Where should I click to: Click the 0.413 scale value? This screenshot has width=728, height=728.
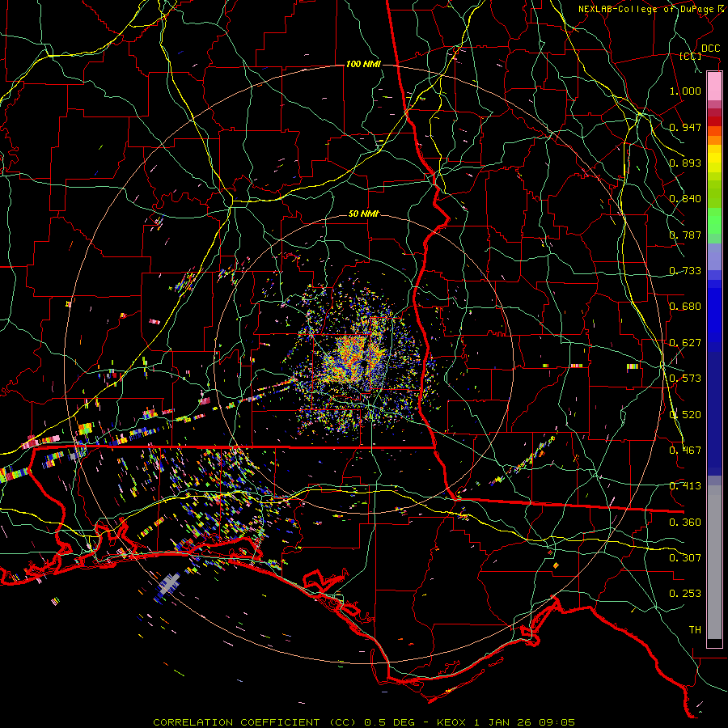pyautogui.click(x=685, y=486)
